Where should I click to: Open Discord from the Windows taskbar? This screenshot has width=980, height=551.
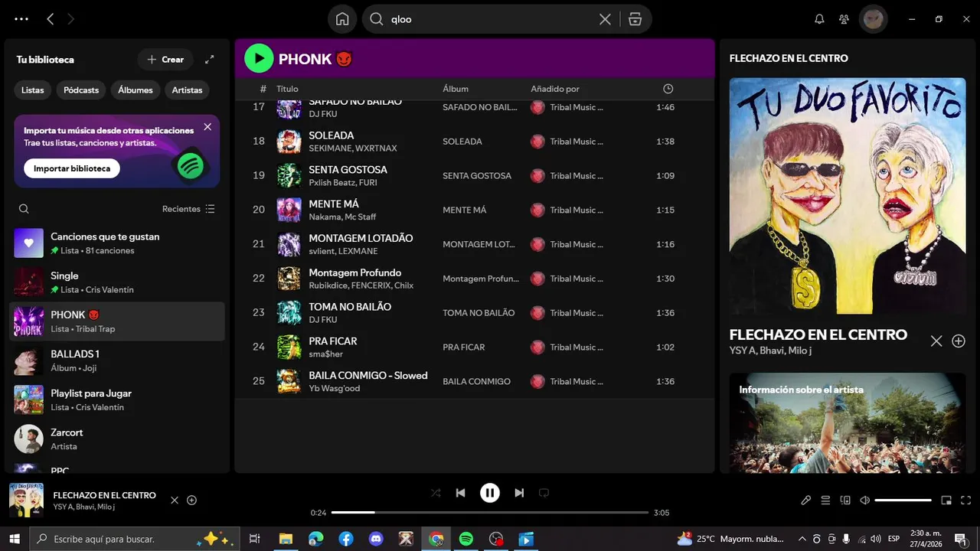tap(376, 539)
